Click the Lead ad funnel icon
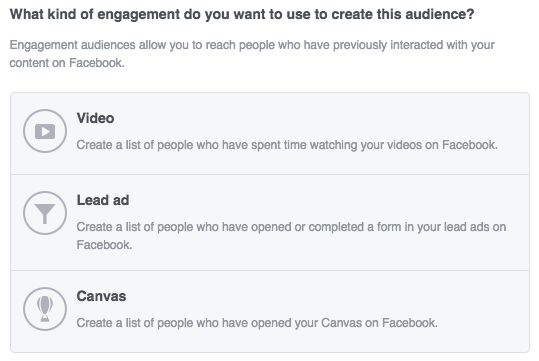The width and height of the screenshot is (539, 361). (45, 213)
